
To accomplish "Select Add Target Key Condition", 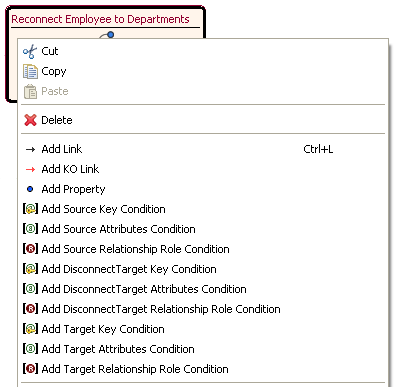I will 203,329.
